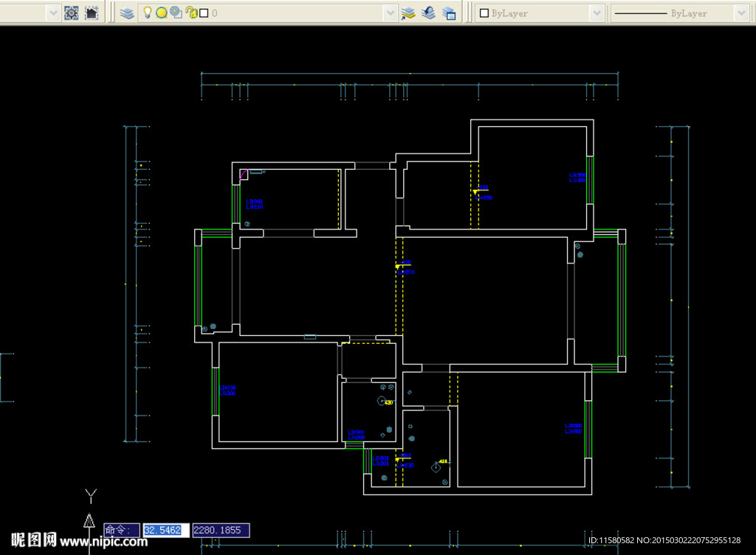Expand the layer list dropdown

coord(390,13)
